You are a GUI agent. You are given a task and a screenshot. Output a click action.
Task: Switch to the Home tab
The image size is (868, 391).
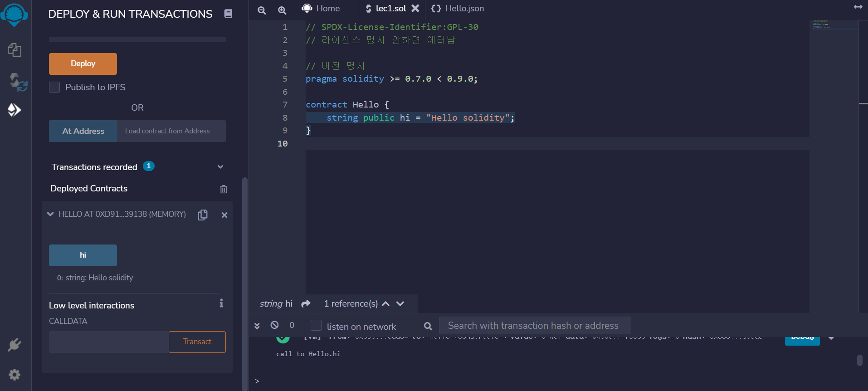(321, 8)
